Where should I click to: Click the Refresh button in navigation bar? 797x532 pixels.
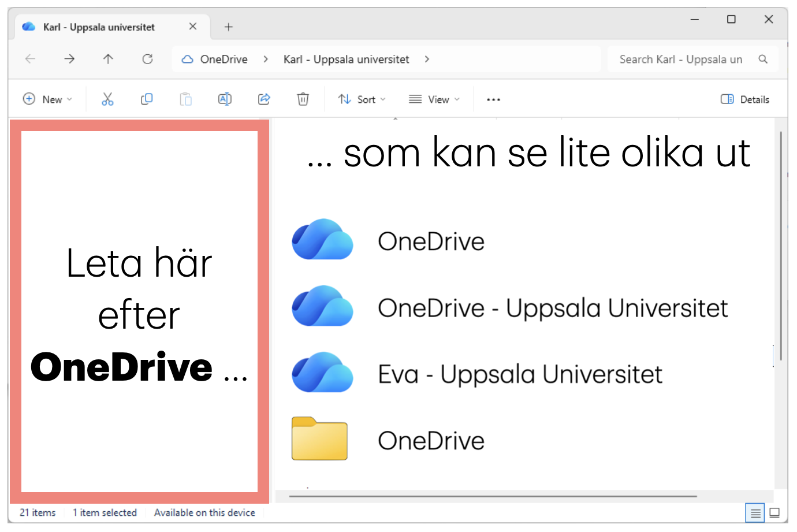click(x=147, y=59)
